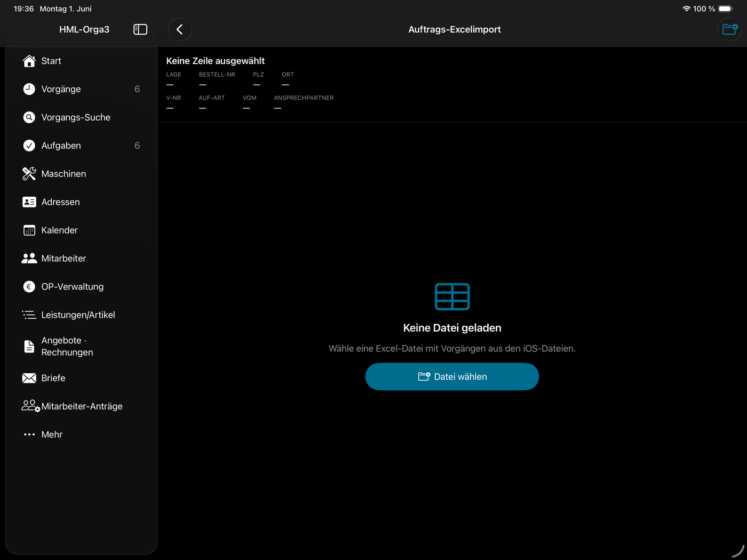
Task: Click the PLZ field label
Action: coord(258,75)
